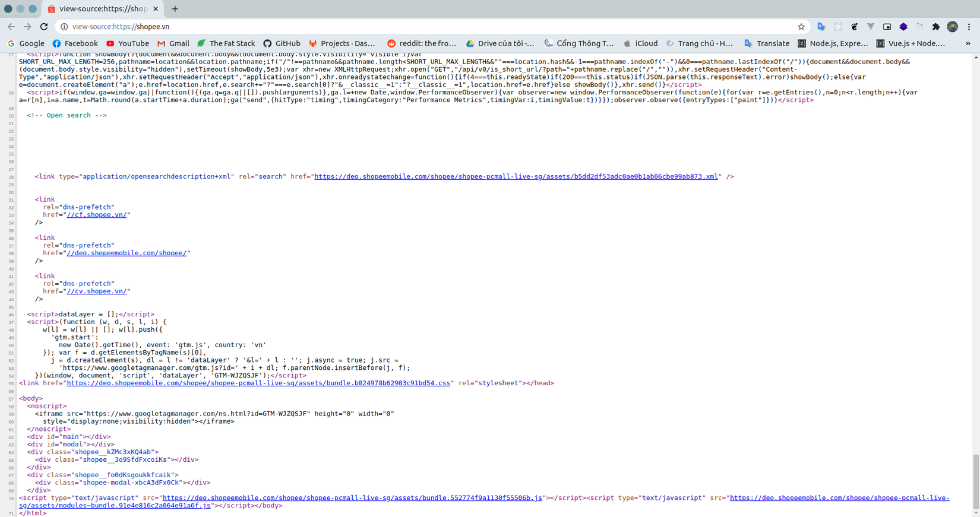
Task: Open the Trang chủ - H... bookmark
Action: (x=699, y=43)
